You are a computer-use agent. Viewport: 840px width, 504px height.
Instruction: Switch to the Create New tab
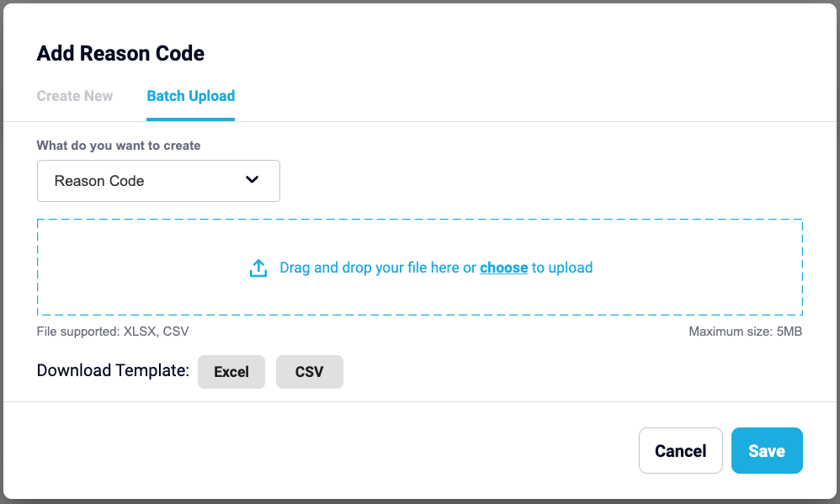(74, 96)
